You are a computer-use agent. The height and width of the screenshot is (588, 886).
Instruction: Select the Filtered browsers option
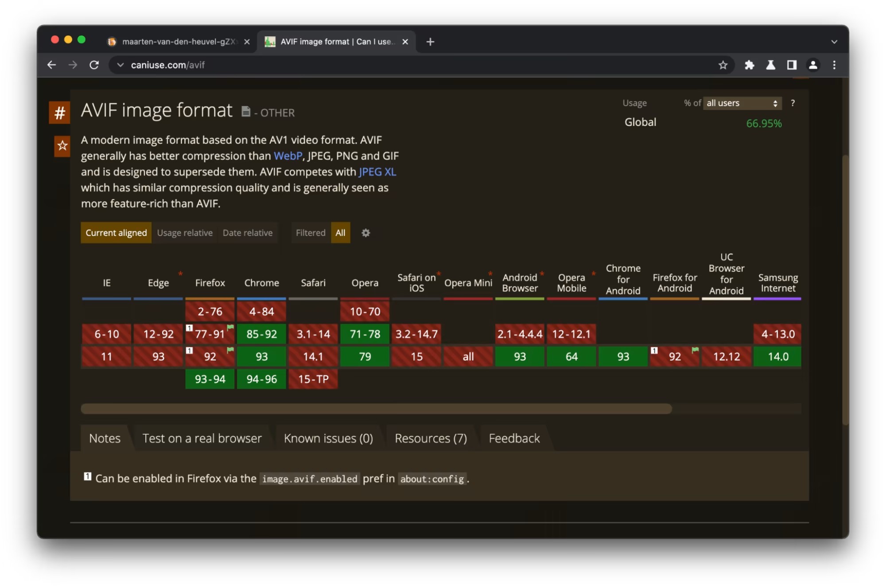tap(311, 233)
